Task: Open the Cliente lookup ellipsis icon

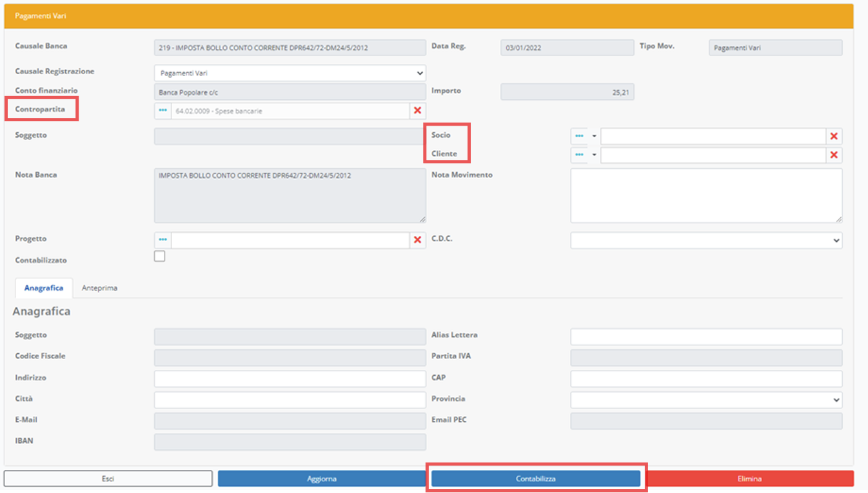Action: pyautogui.click(x=579, y=155)
